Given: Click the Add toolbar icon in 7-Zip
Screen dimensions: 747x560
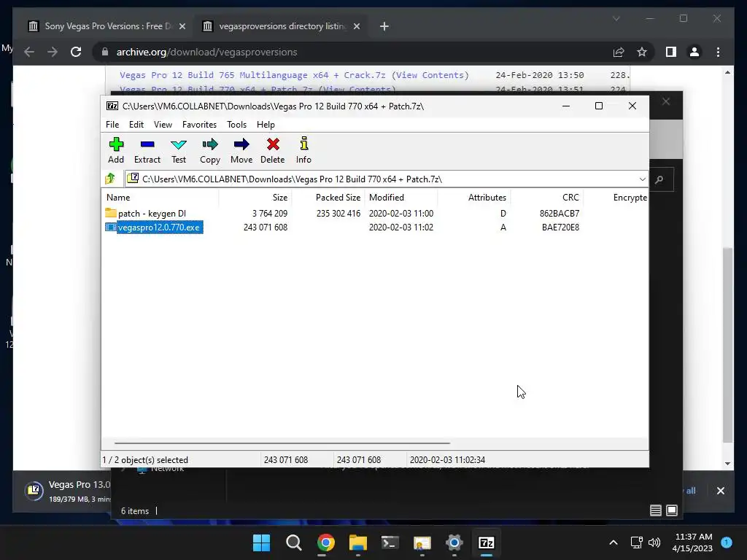Looking at the screenshot, I should click(116, 150).
